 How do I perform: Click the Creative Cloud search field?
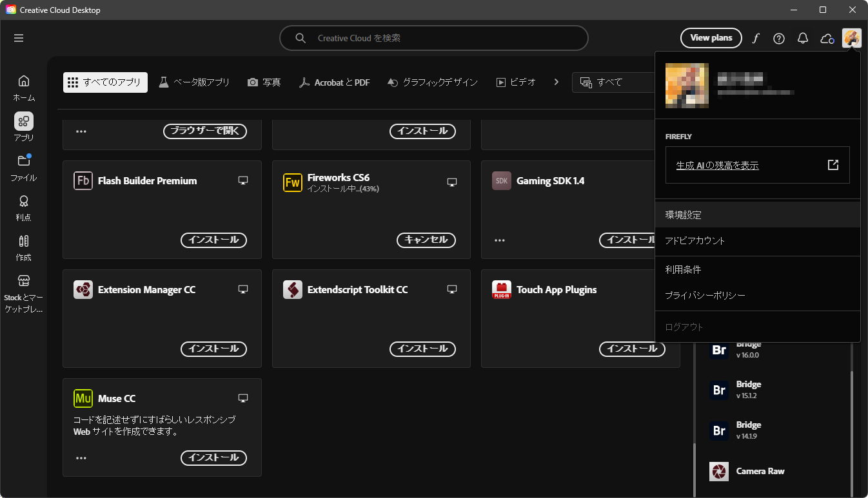433,38
